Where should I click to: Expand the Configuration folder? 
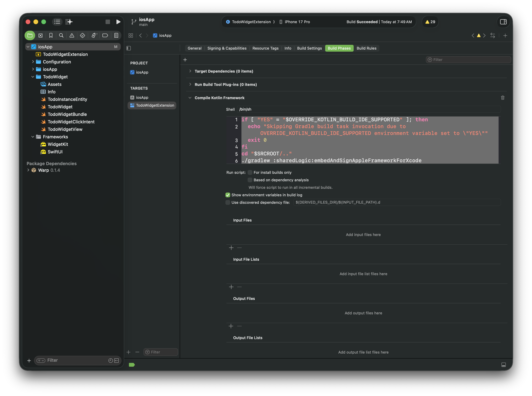33,62
